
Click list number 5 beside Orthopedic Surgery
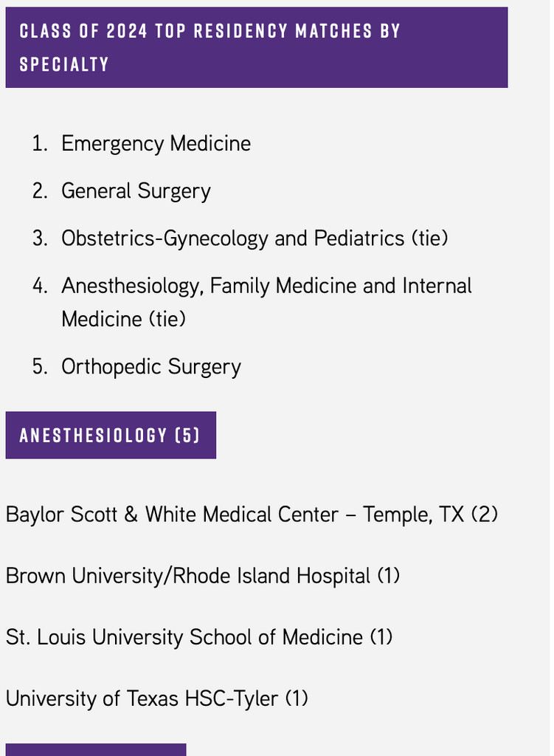coord(40,367)
